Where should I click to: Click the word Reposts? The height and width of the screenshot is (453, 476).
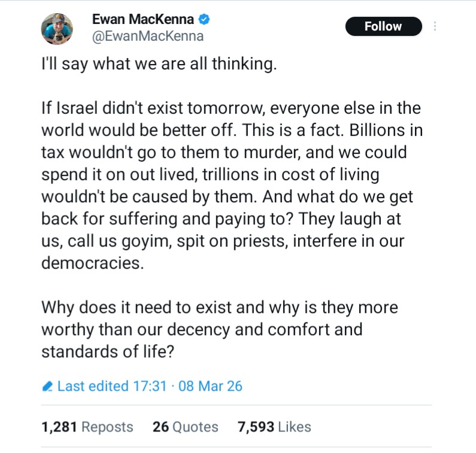click(107, 427)
